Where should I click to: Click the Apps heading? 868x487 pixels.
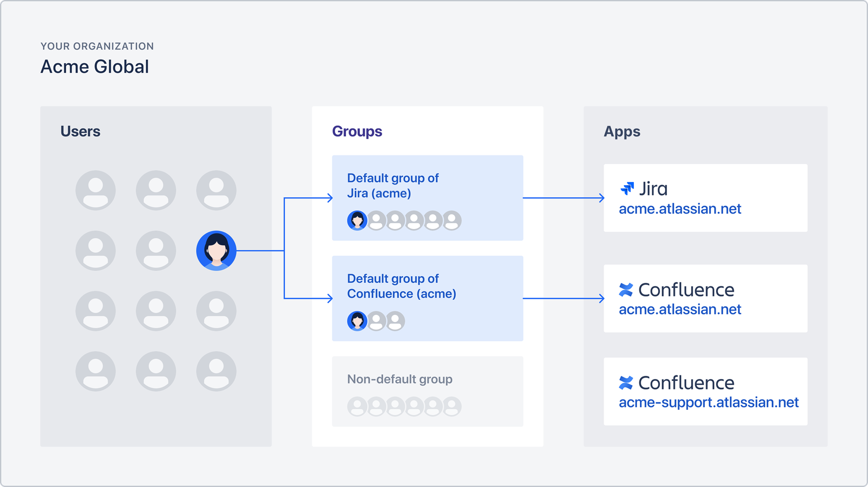click(x=622, y=132)
